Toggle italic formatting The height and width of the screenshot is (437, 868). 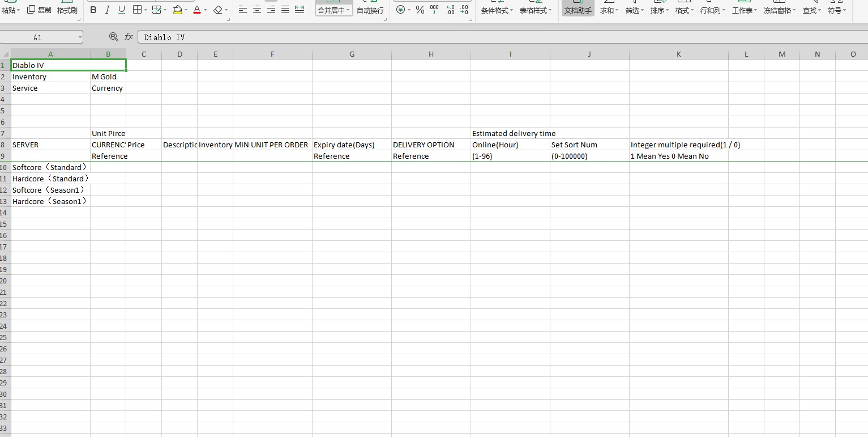coord(108,10)
